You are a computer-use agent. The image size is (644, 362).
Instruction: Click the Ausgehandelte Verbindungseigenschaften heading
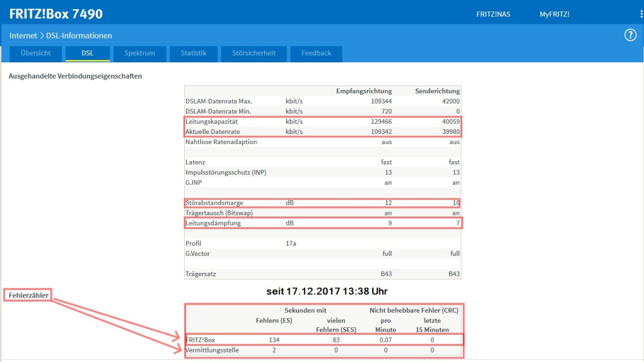(75, 77)
